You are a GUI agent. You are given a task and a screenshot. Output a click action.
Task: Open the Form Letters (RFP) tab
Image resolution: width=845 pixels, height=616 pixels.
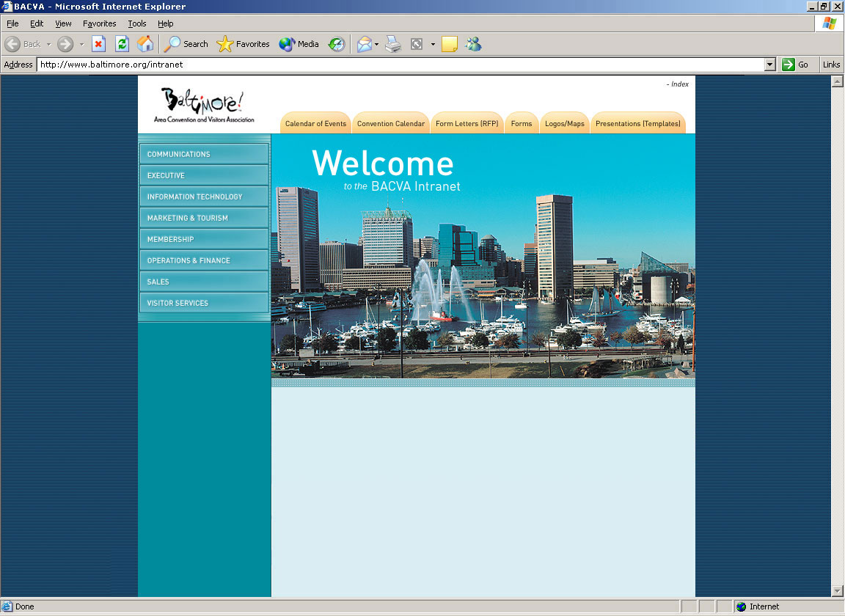tap(467, 123)
